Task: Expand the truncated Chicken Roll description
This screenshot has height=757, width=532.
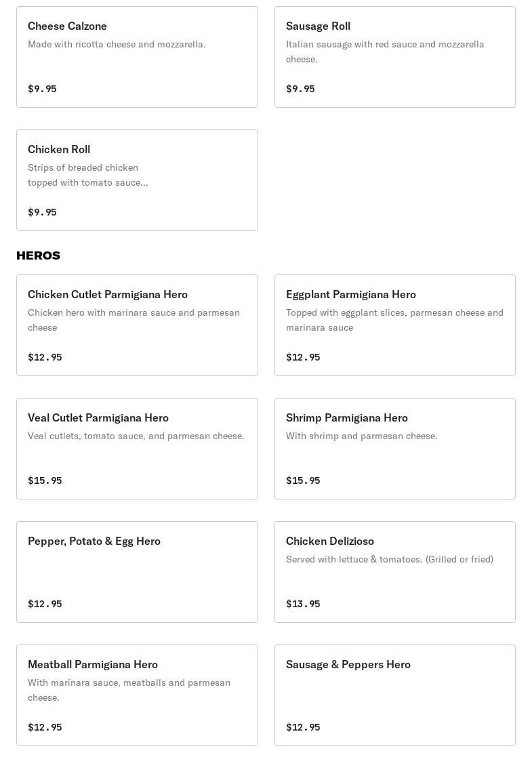Action: [x=87, y=182]
